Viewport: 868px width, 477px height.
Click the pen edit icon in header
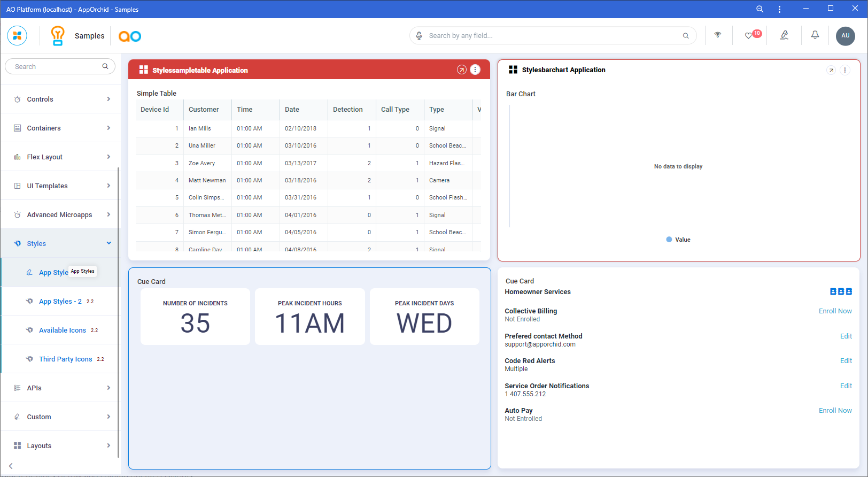[x=784, y=35]
